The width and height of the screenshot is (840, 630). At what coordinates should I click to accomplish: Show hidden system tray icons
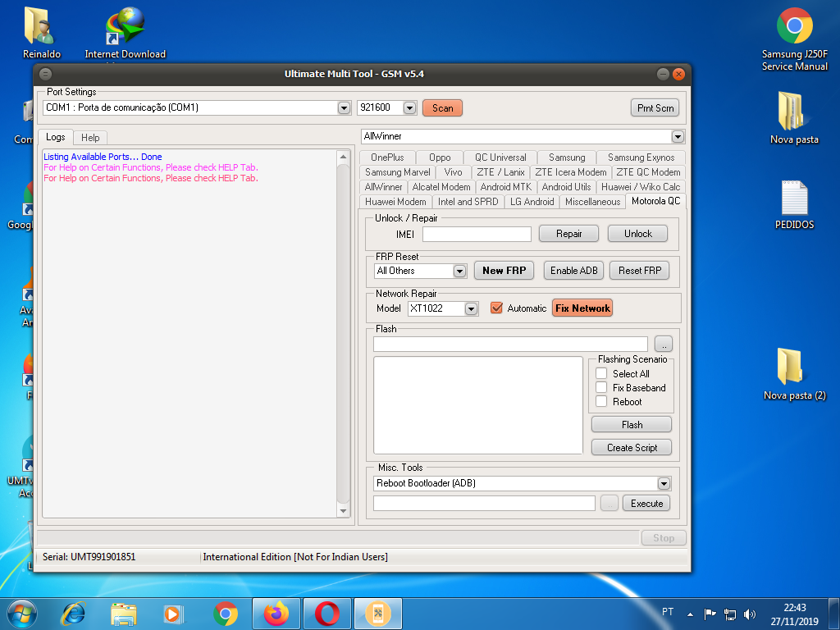point(690,614)
